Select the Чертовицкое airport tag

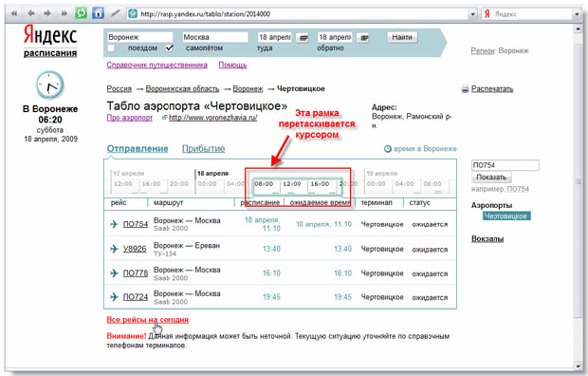click(506, 216)
